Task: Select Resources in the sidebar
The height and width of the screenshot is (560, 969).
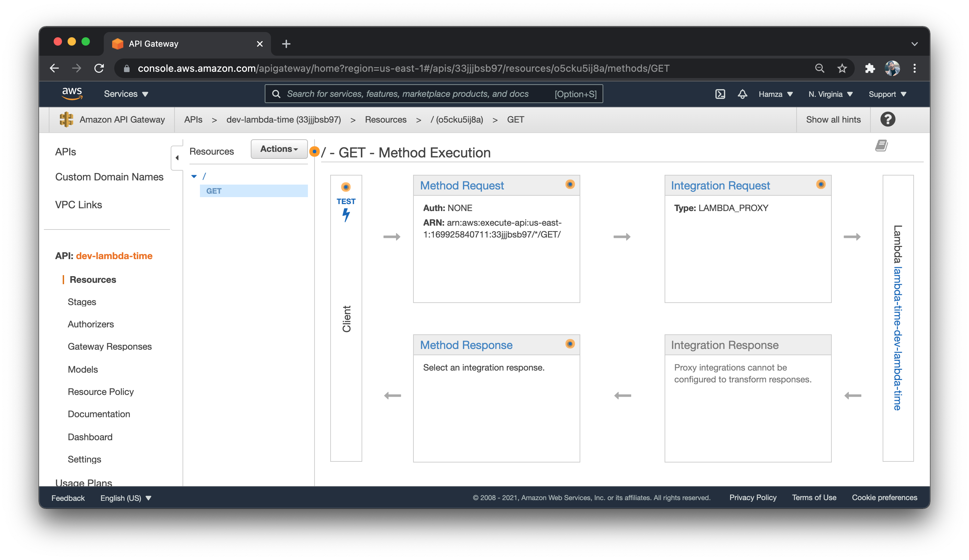Action: (93, 280)
